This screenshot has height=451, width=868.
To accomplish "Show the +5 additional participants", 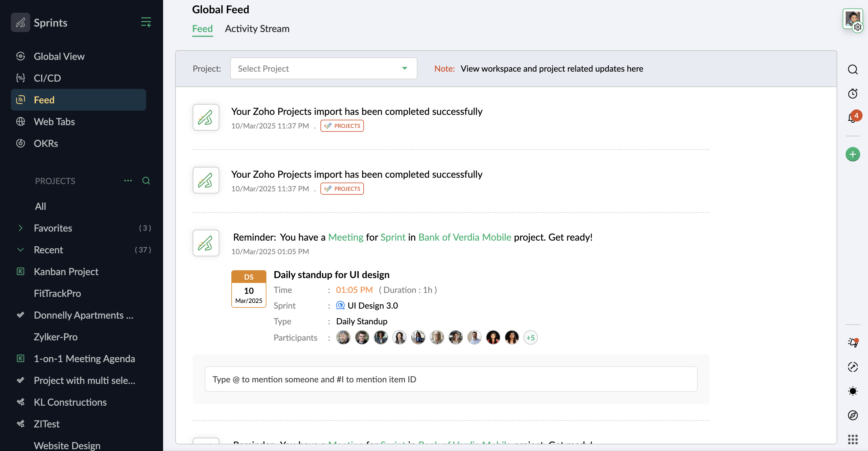I will click(530, 338).
